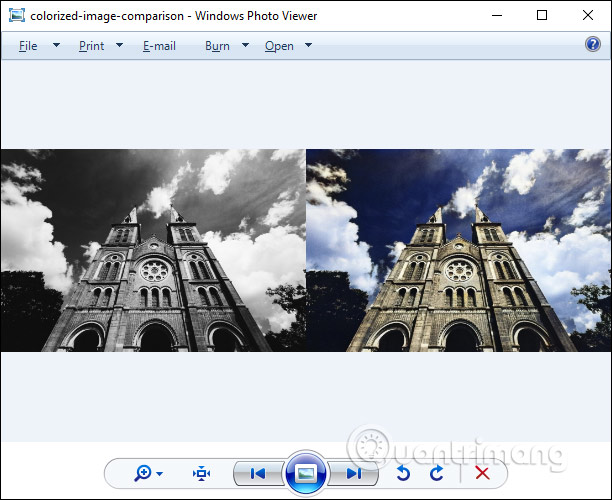Expand the Print dropdown arrow
Viewport: 612px width, 500px height.
tap(119, 45)
